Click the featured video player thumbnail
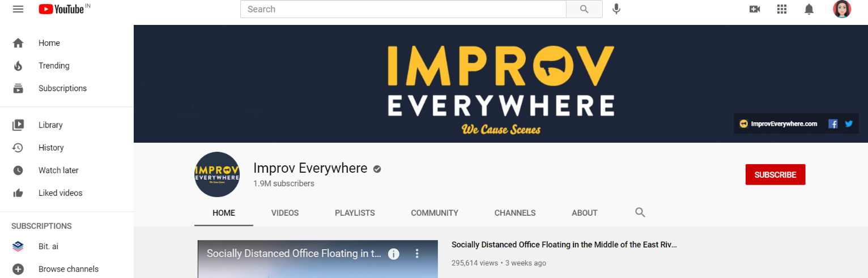Image resolution: width=868 pixels, height=278 pixels. (318, 259)
